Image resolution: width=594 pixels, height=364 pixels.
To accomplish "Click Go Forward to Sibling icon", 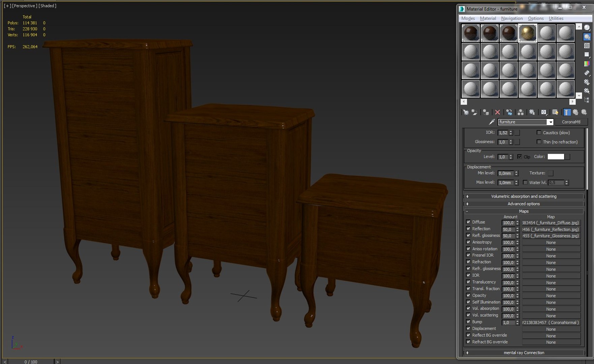I will [584, 112].
